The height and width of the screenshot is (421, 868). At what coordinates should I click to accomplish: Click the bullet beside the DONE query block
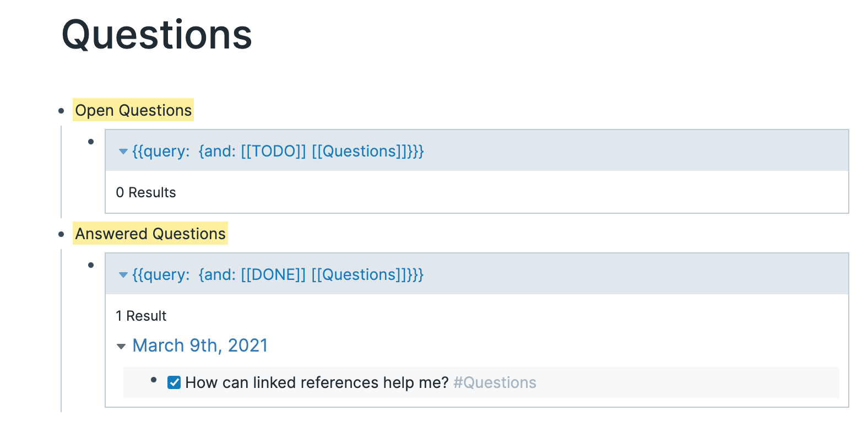(x=91, y=265)
